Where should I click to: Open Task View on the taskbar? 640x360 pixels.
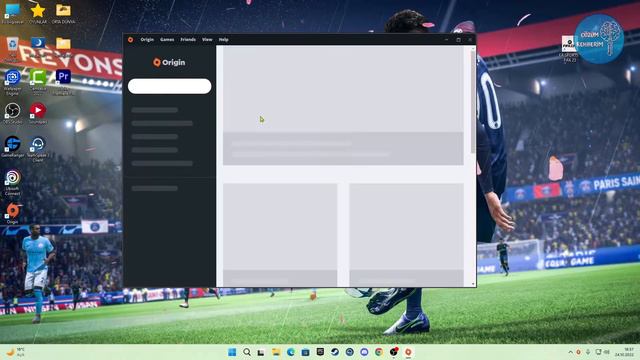click(261, 352)
